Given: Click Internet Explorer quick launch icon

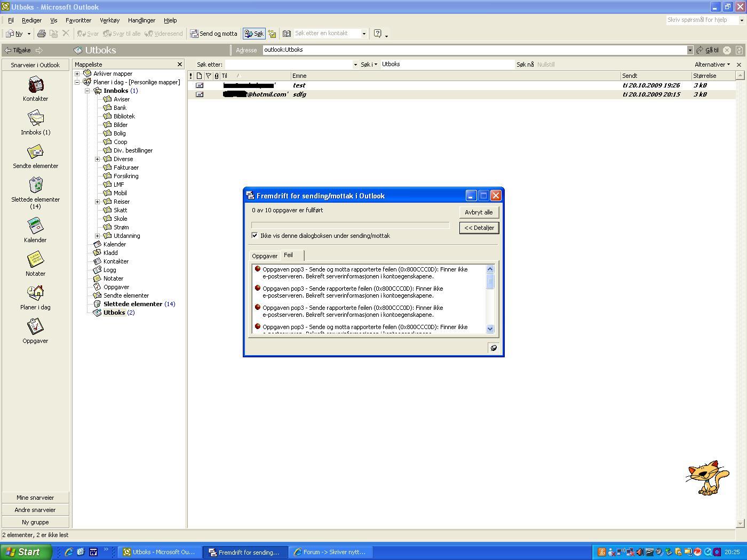Looking at the screenshot, I should coord(69,552).
